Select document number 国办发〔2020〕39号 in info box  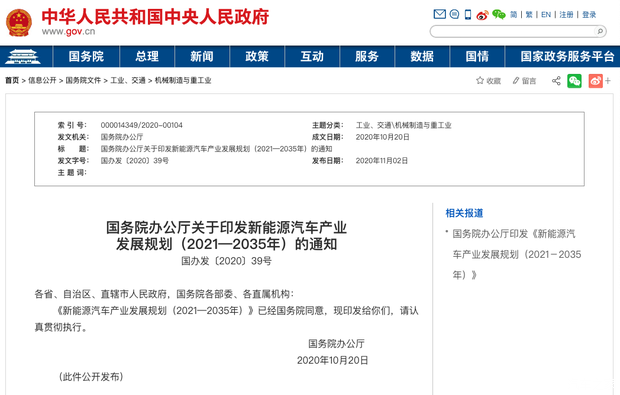point(135,161)
